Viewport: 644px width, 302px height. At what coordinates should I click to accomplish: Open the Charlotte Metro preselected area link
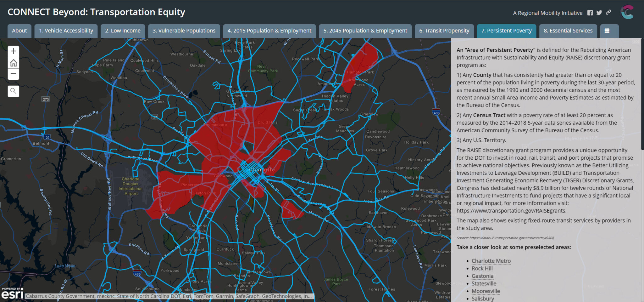coord(491,261)
